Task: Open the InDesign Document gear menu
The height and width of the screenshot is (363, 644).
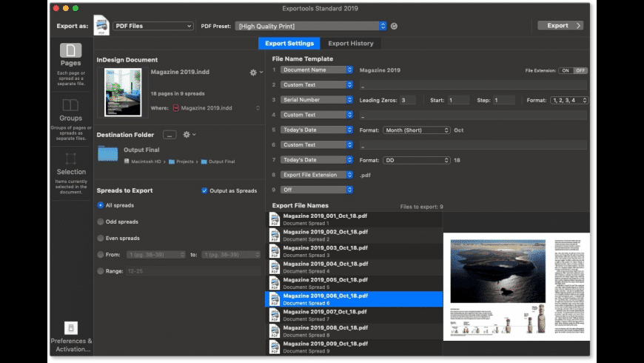Action: click(256, 73)
